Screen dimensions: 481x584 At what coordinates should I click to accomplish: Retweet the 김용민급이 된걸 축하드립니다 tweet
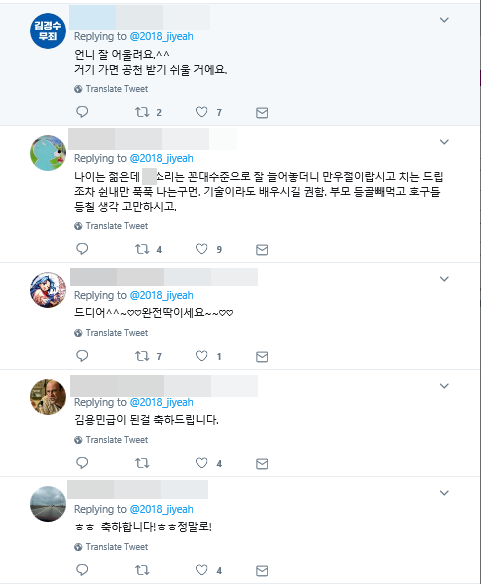coord(142,463)
